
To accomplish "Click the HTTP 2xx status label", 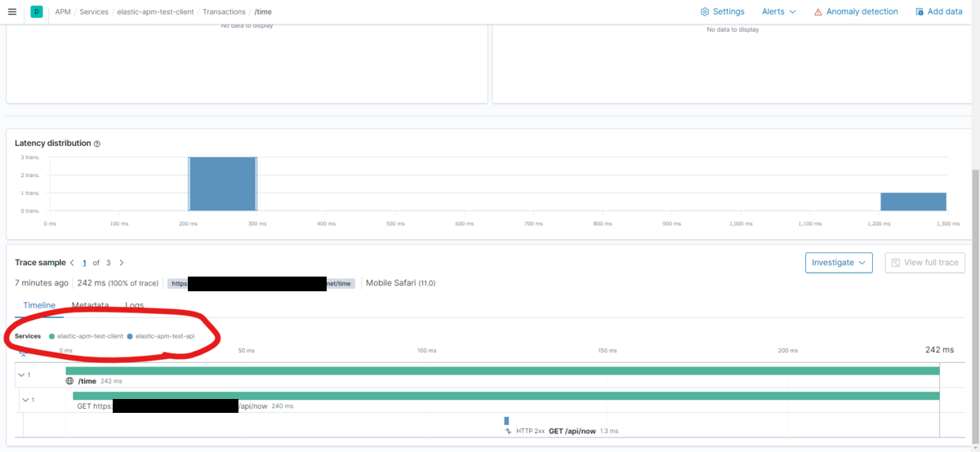I will 531,431.
